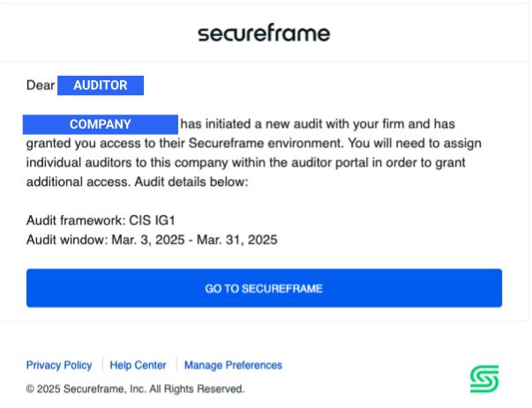Viewport: 532px width, 408px height.
Task: Open the Privacy Policy link
Action: (x=59, y=365)
